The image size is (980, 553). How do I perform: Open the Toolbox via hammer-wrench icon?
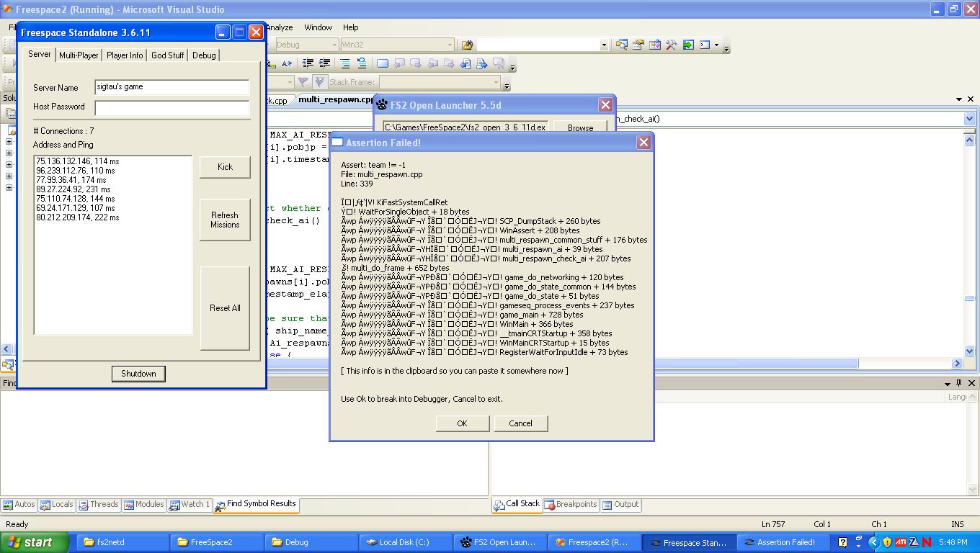point(672,45)
